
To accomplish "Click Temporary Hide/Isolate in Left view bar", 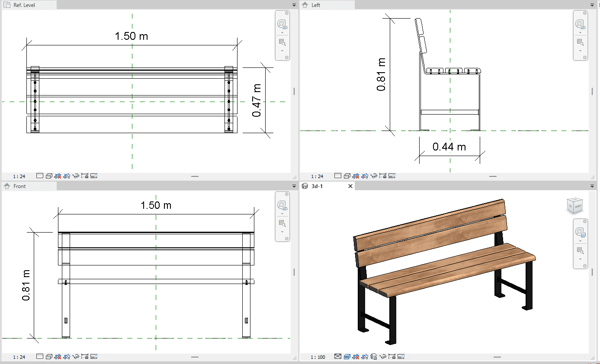I will pyautogui.click(x=374, y=176).
